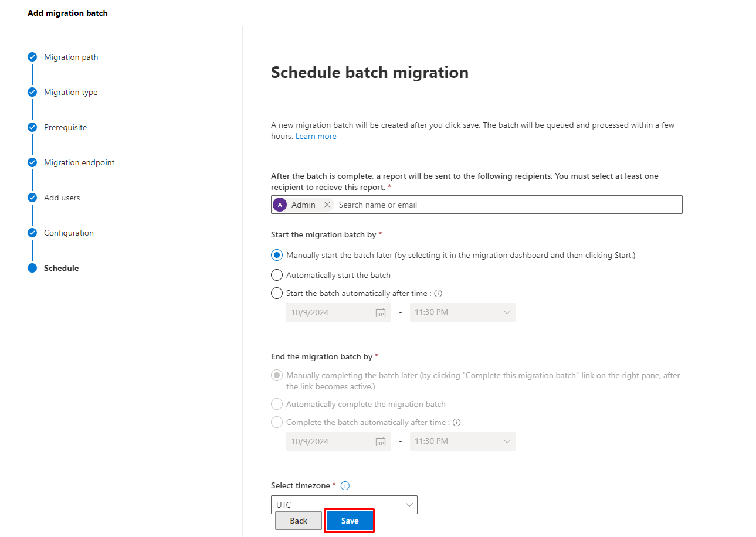
Task: Select Complete the batch automatically after time
Action: [x=277, y=422]
